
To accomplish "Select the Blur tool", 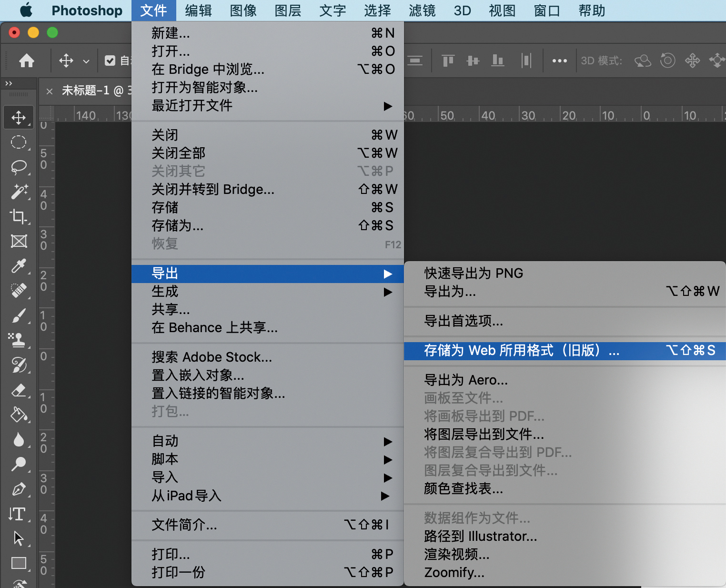I will pyautogui.click(x=19, y=439).
